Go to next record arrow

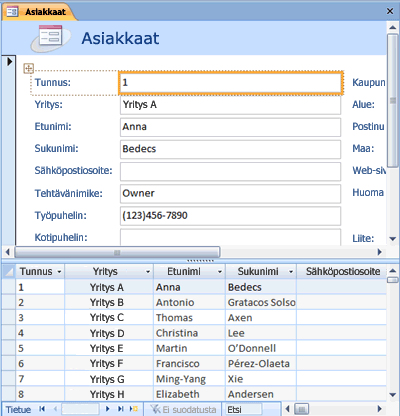[x=107, y=409]
